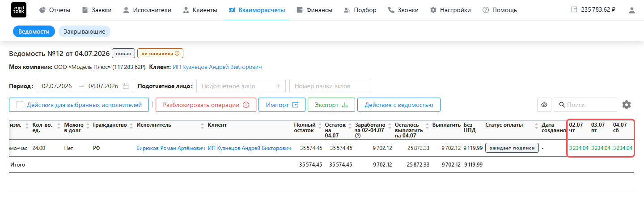The width and height of the screenshot is (644, 201).
Task: Open executor Бирюков Роман Артёмович
Action: (x=170, y=148)
